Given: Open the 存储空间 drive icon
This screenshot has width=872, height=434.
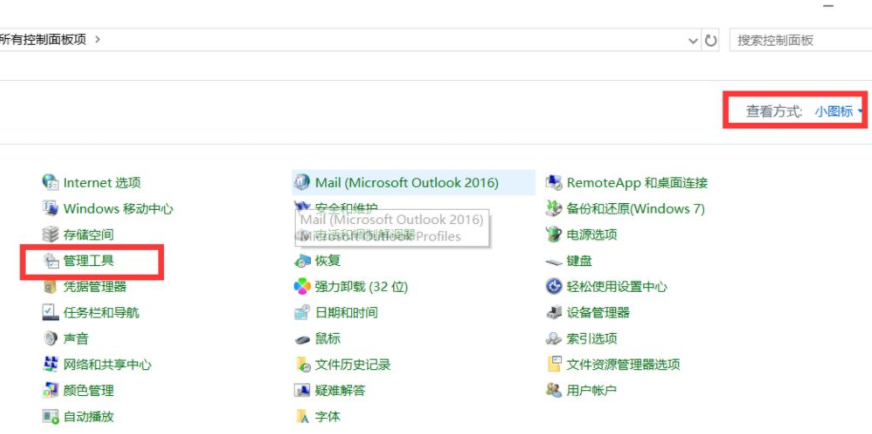Looking at the screenshot, I should pyautogui.click(x=50, y=234).
